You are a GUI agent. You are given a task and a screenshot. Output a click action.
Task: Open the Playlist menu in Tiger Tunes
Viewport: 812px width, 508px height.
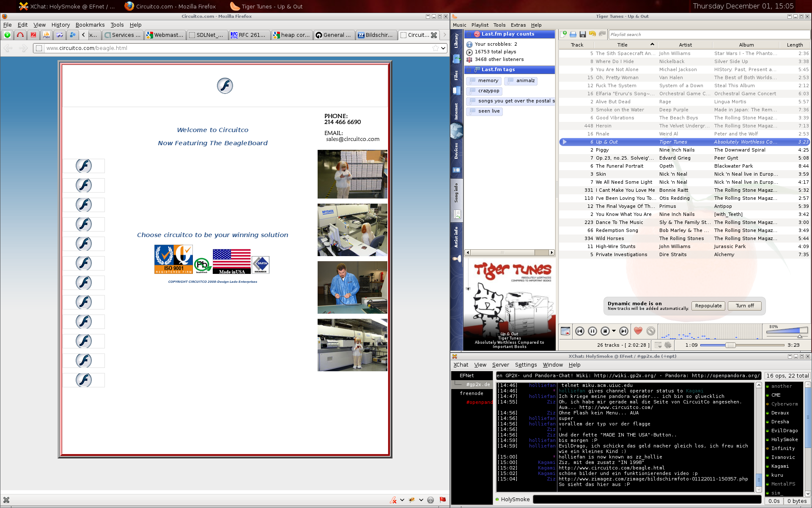tap(480, 25)
